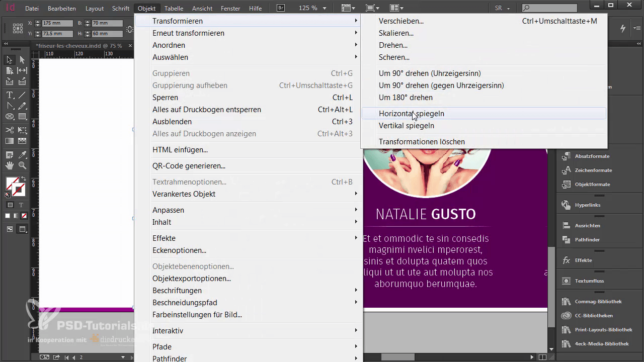
Task: Toggle formatting affects text button
Action: pyautogui.click(x=21, y=205)
